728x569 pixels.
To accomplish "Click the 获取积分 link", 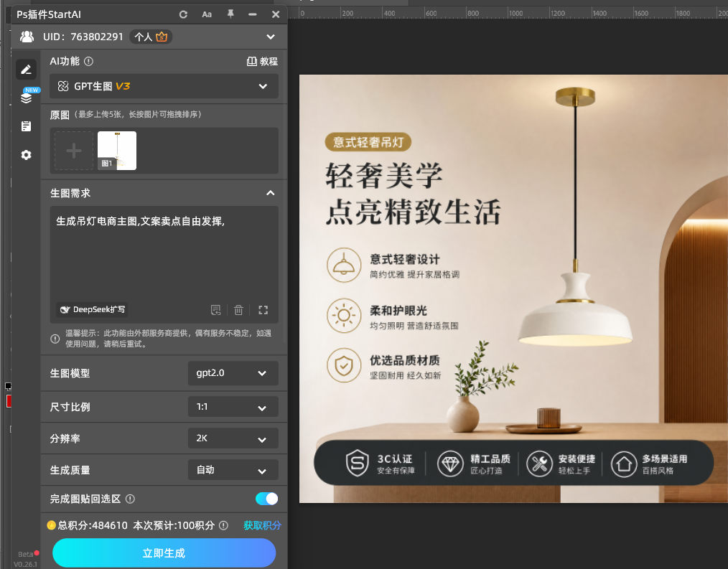I will pos(262,525).
